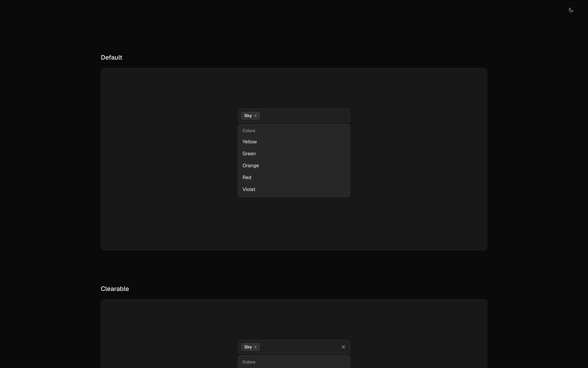Remove the Sky tag in Default combobox
Screen dimensions: 588x368
tap(255, 116)
